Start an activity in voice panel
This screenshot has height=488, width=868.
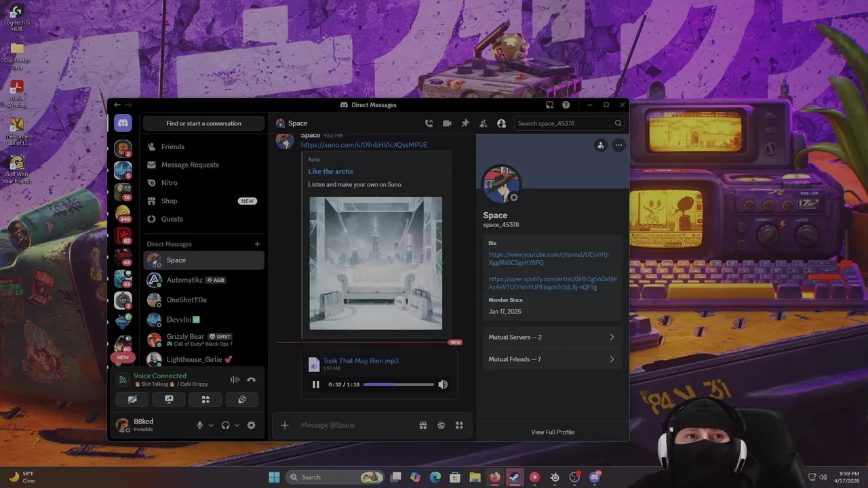point(205,399)
